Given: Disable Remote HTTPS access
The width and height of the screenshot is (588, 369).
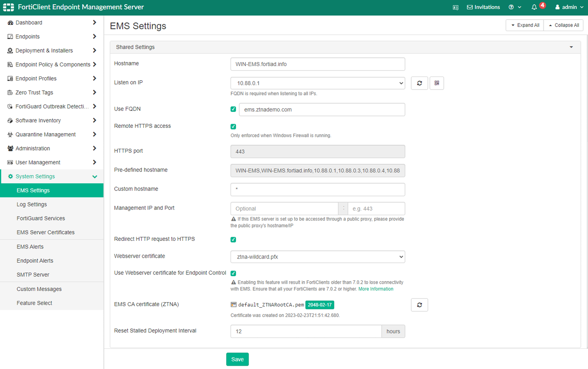Looking at the screenshot, I should tap(233, 126).
